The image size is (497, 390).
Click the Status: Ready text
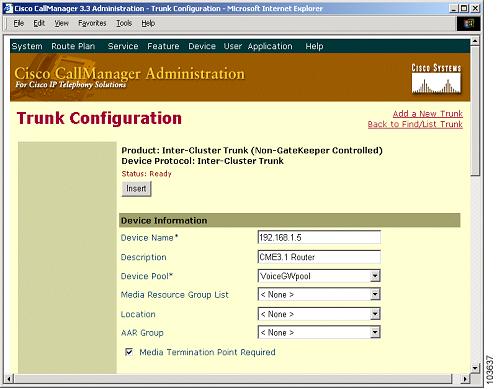click(146, 174)
